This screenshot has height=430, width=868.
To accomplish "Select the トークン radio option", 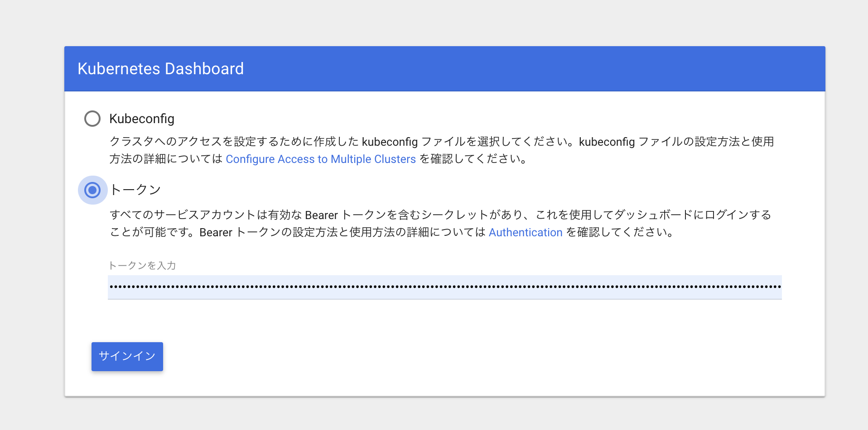I will coord(92,190).
